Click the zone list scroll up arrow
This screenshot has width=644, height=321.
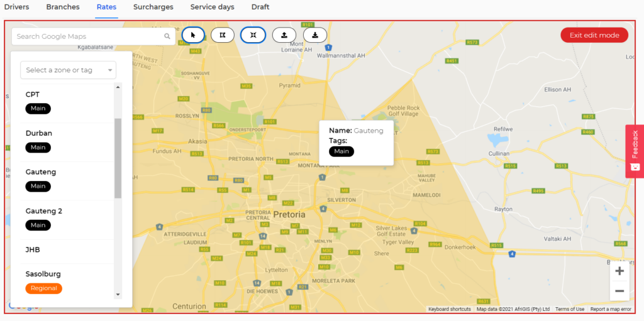click(x=118, y=87)
